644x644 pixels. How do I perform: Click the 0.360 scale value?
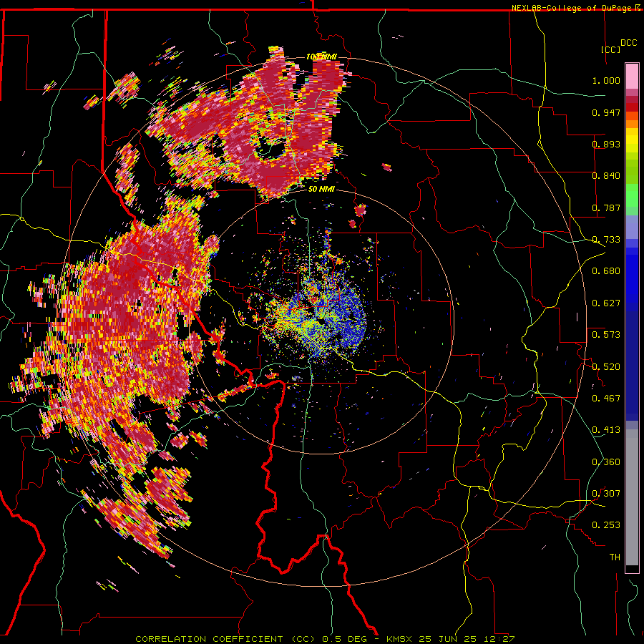click(x=606, y=462)
